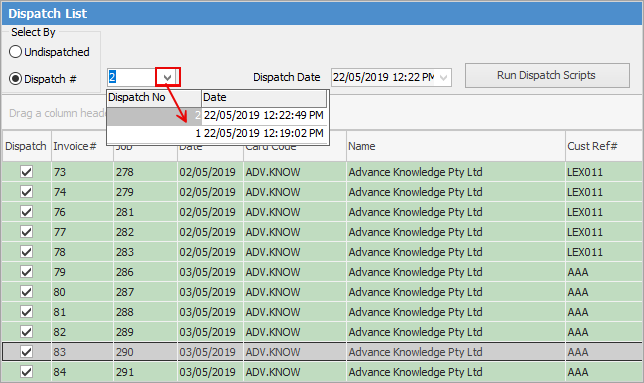Click the dropdown's Date column header
The height and width of the screenshot is (383, 644).
(264, 98)
